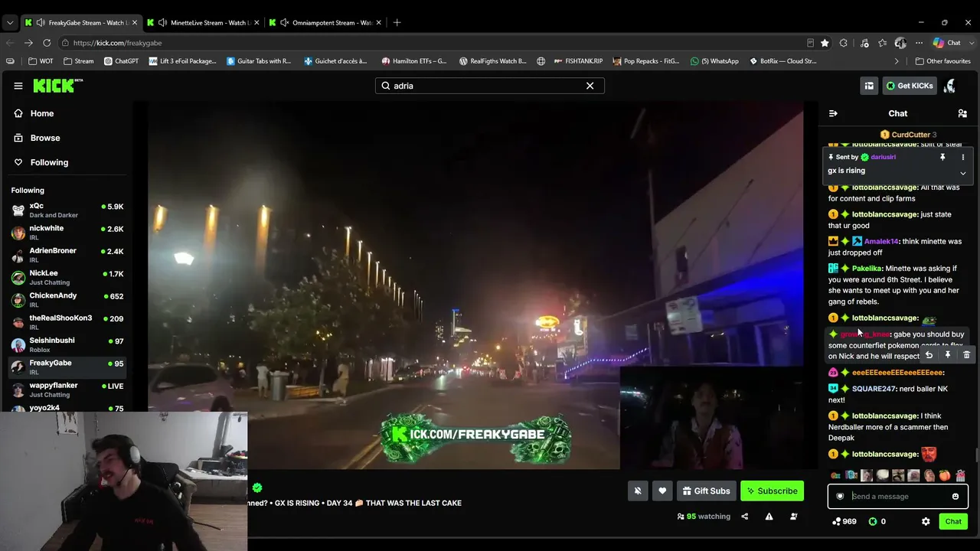Viewport: 980px width, 551px height.
Task: Pick the peach emote from the quick emote bar
Action: pyautogui.click(x=945, y=475)
